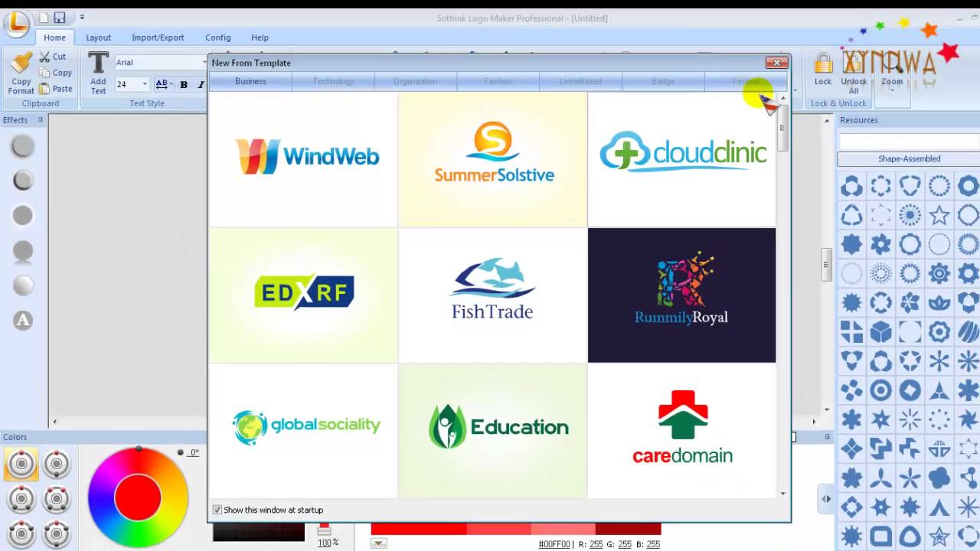980x551 pixels.
Task: Select the Copy Format paintbrush tool
Action: pos(21,73)
